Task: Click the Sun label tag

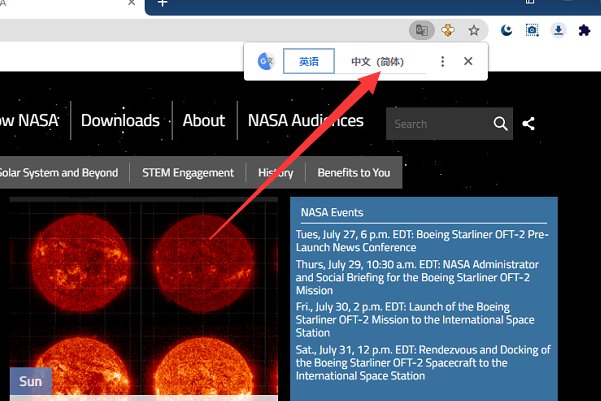Action: coord(31,381)
